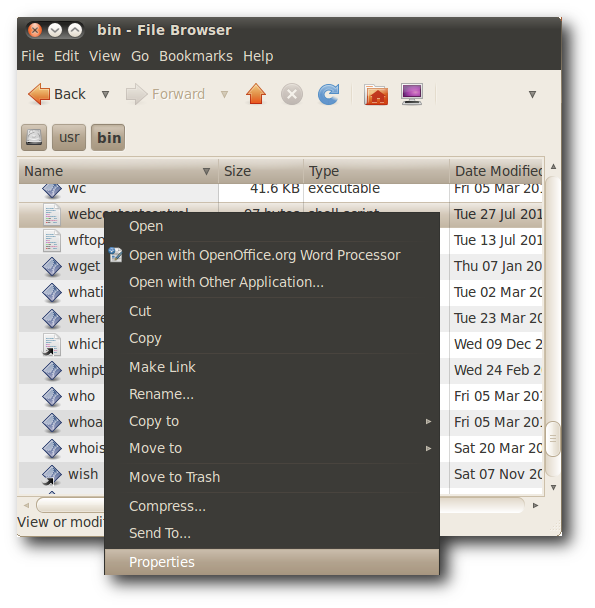Select the wish link executable icon
The width and height of the screenshot is (595, 608).
coord(52,475)
